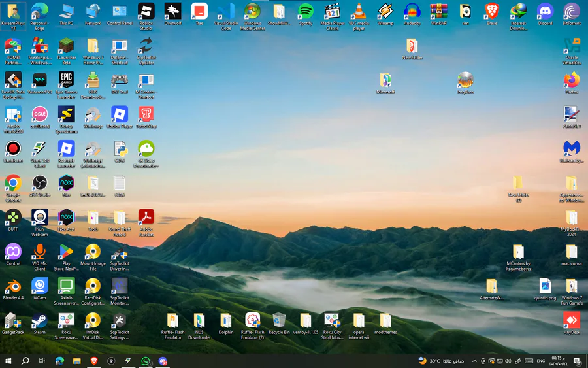The image size is (588, 368).
Task: Select the Grand Theft Auto 6 folder
Action: click(120, 222)
